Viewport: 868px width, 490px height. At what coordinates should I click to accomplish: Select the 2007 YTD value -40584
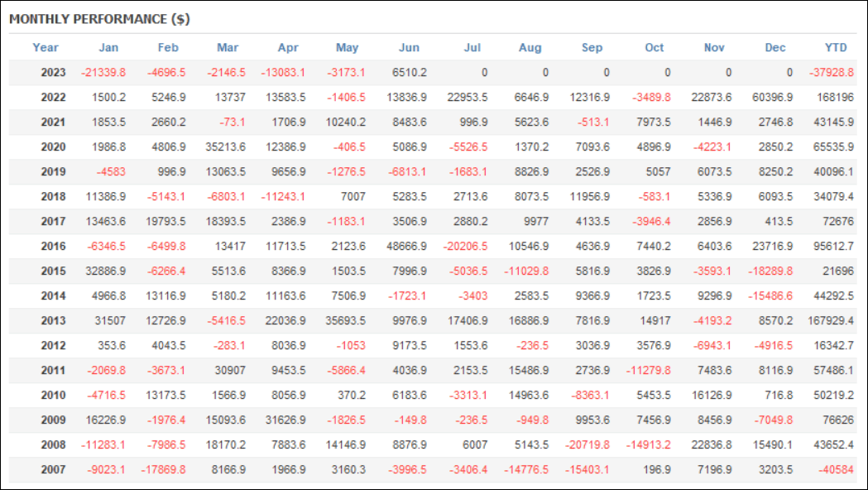click(x=837, y=469)
